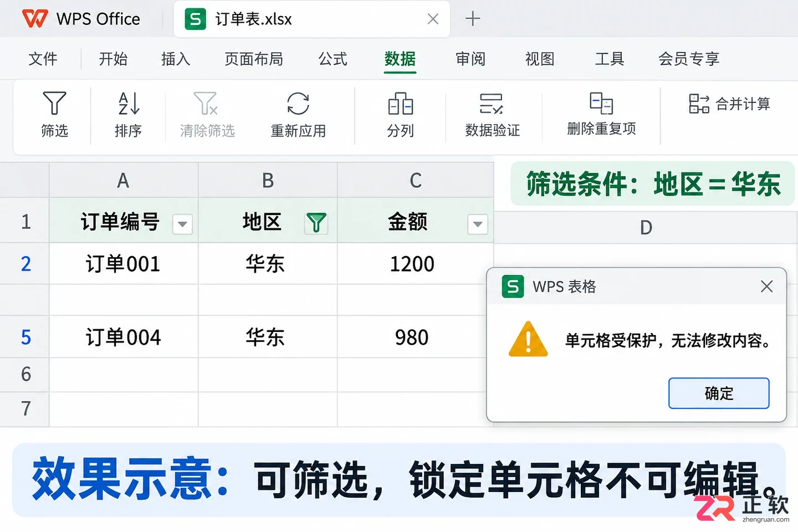Image resolution: width=798 pixels, height=532 pixels.
Task: Select column C header
Action: [x=416, y=180]
